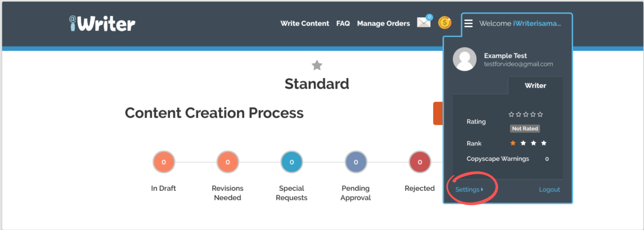The width and height of the screenshot is (644, 230).
Task: Click the iWriter logo
Action: coord(102,24)
